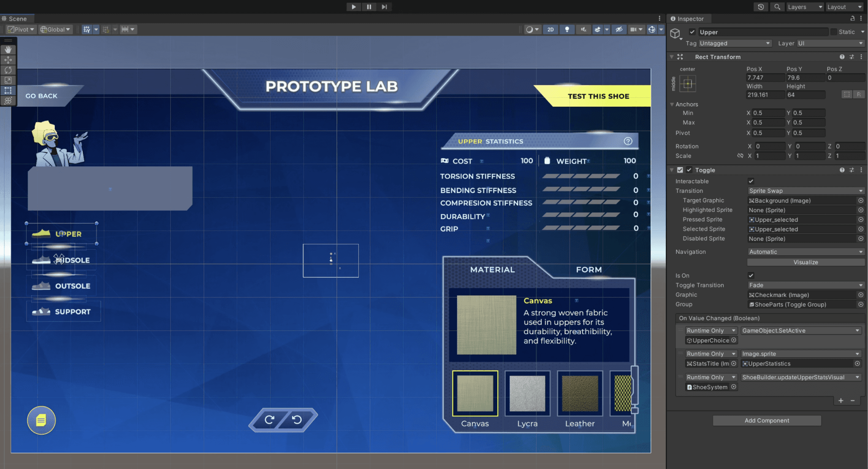Collapse the Rect Transform component

click(x=672, y=57)
